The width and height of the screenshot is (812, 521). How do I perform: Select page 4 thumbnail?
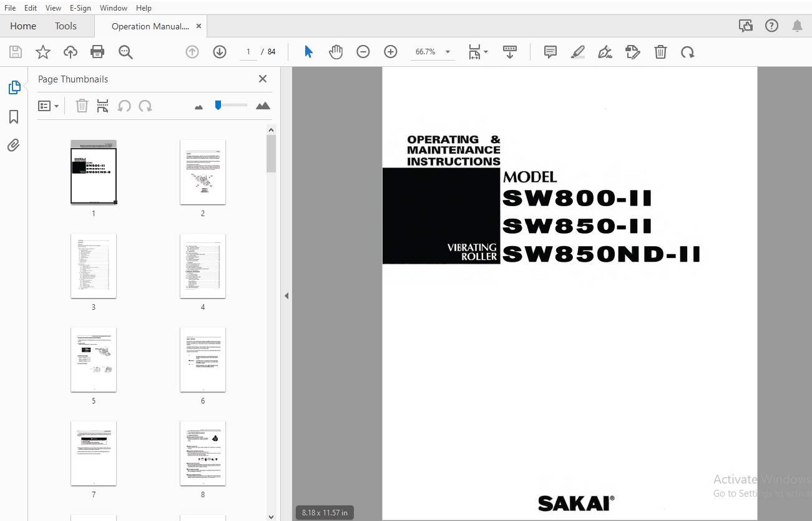203,265
